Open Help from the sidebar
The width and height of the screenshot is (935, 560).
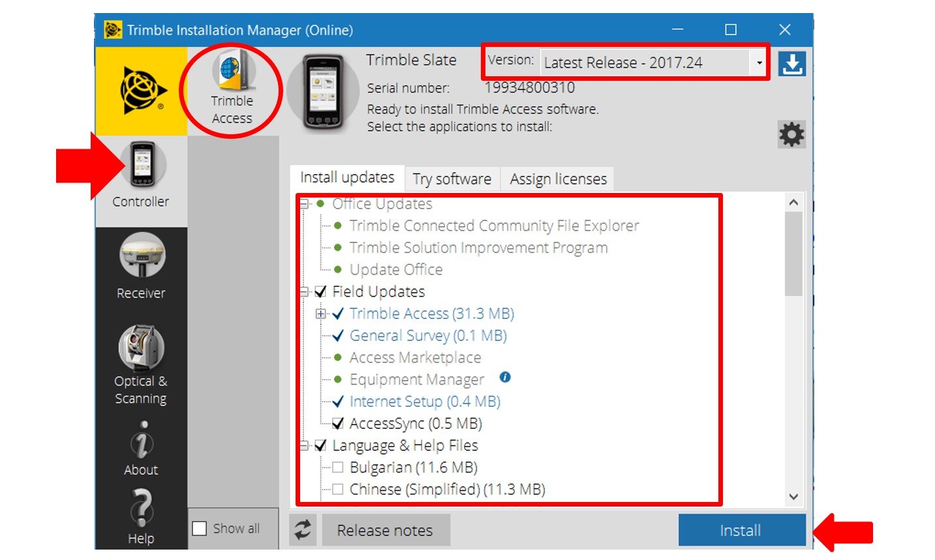141,516
